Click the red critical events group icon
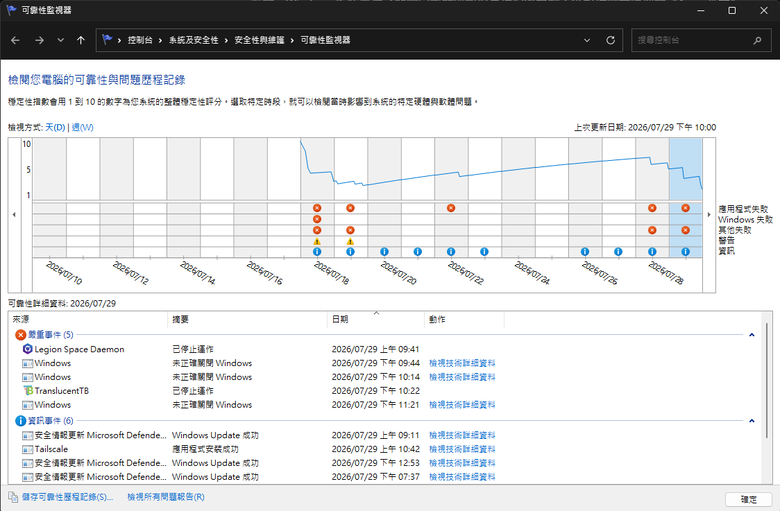The width and height of the screenshot is (780, 511). (x=20, y=335)
